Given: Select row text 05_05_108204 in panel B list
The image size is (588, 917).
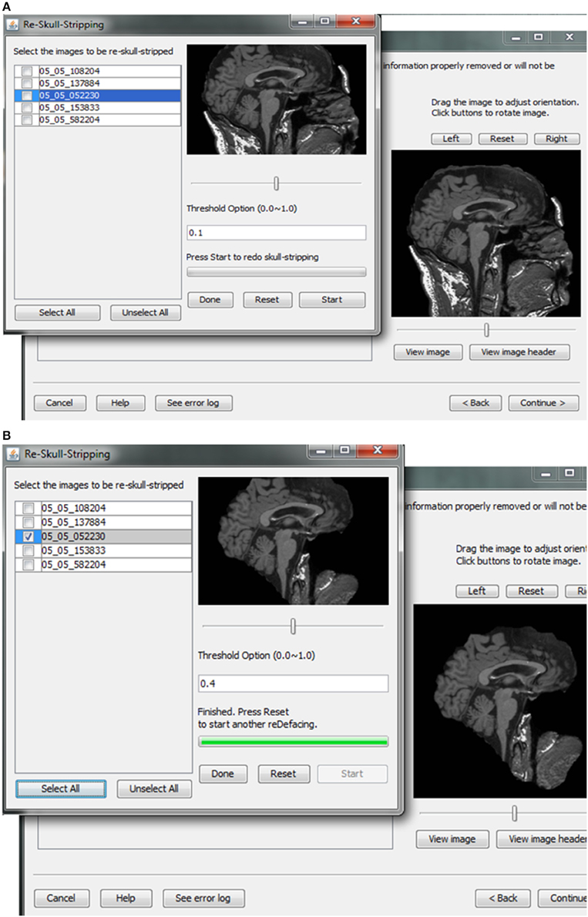Looking at the screenshot, I should 74,509.
